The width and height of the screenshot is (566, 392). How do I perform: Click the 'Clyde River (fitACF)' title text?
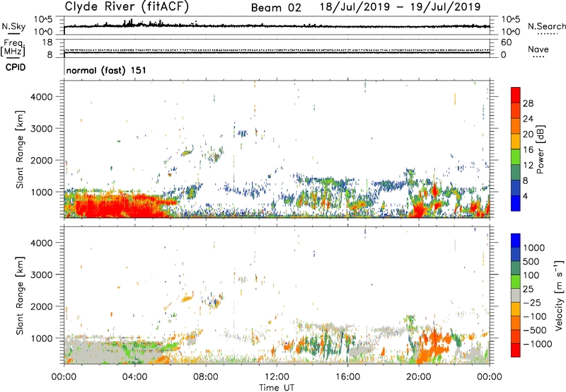(x=127, y=6)
